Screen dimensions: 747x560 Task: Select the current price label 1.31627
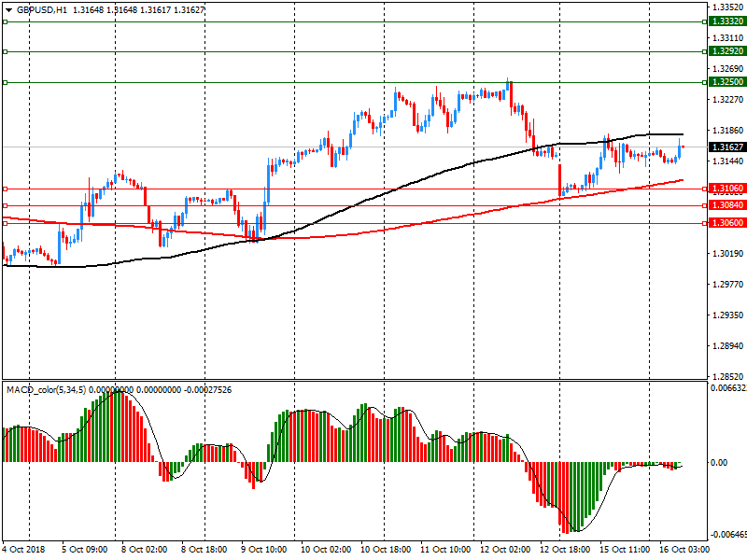click(727, 147)
